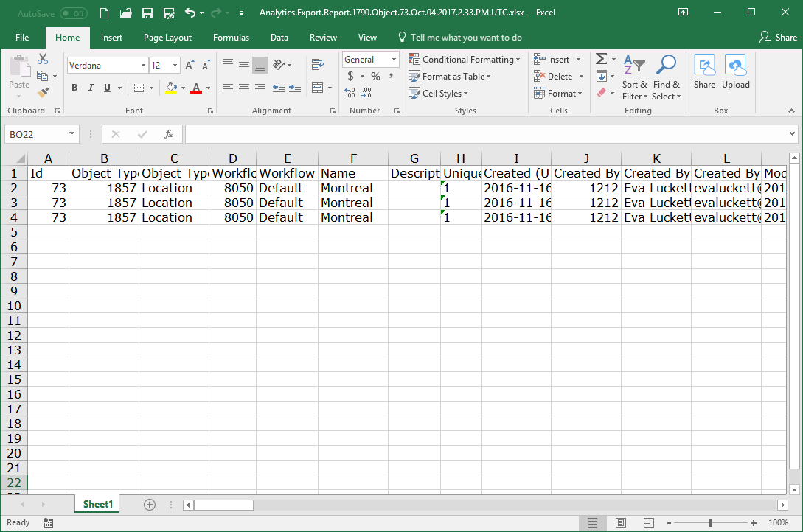Select the Percent Style icon

tap(375, 75)
